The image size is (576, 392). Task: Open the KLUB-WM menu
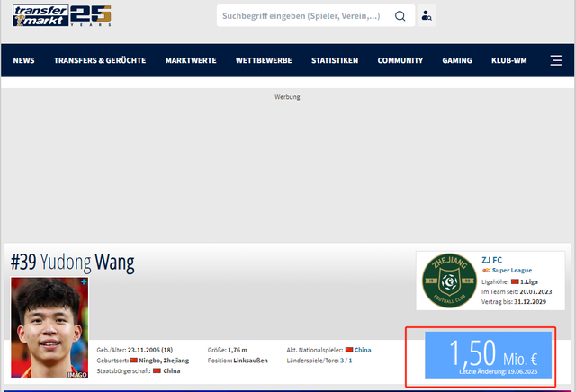click(x=508, y=60)
